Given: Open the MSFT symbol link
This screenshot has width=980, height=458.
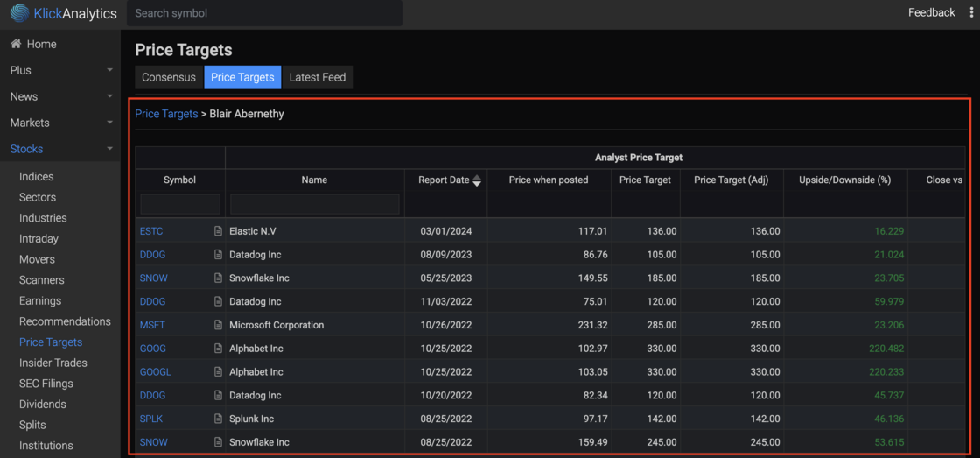Looking at the screenshot, I should pyautogui.click(x=152, y=325).
